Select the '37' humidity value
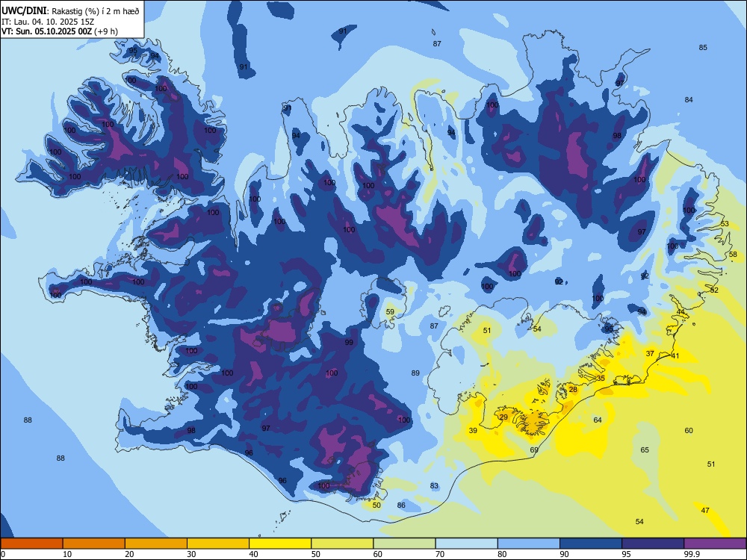747x560 pixels. 650,353
